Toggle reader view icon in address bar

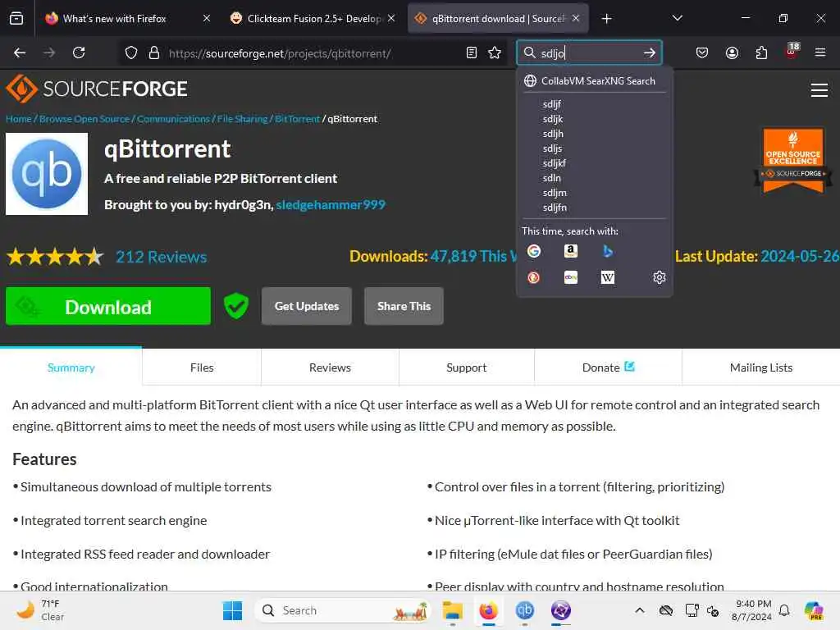click(x=472, y=52)
